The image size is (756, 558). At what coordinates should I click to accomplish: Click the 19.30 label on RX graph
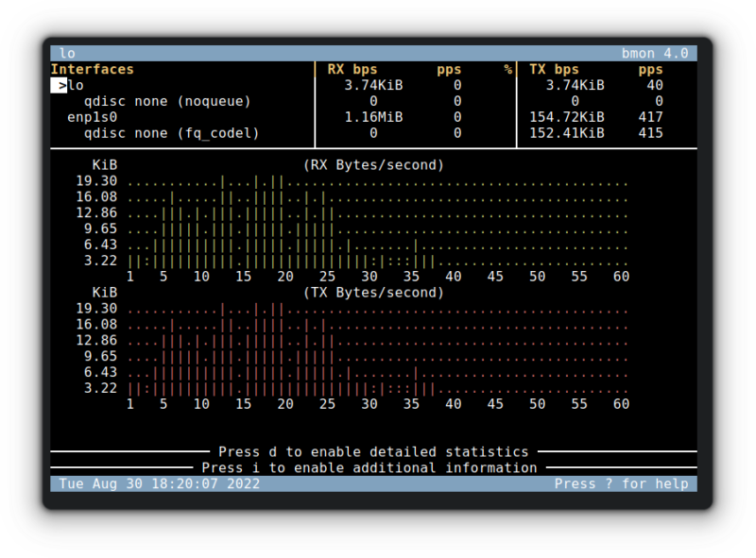click(x=96, y=181)
